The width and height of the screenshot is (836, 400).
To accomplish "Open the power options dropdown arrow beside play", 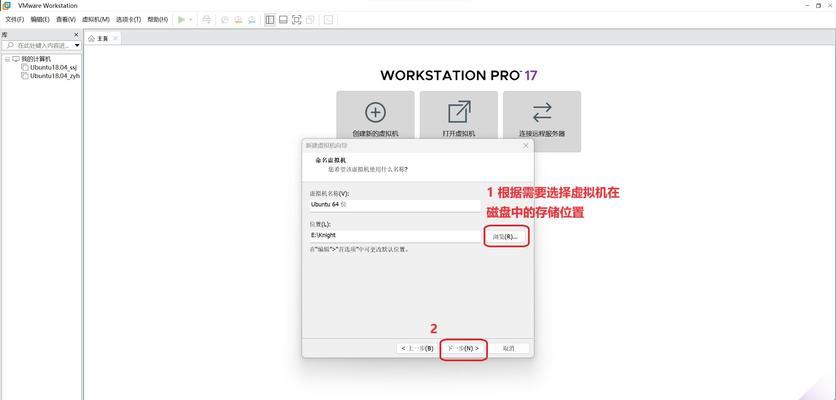I will tap(190, 20).
